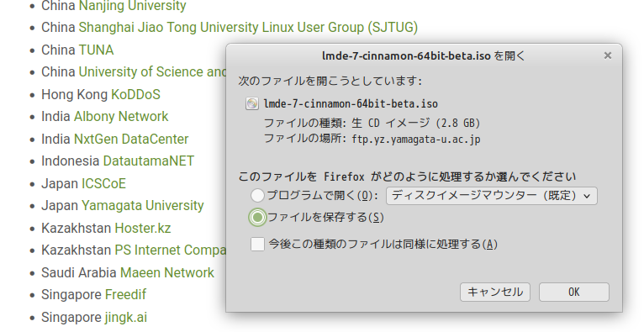This screenshot has height=332, width=644.
Task: Select the プログラムで開く radio button
Action: click(x=257, y=195)
